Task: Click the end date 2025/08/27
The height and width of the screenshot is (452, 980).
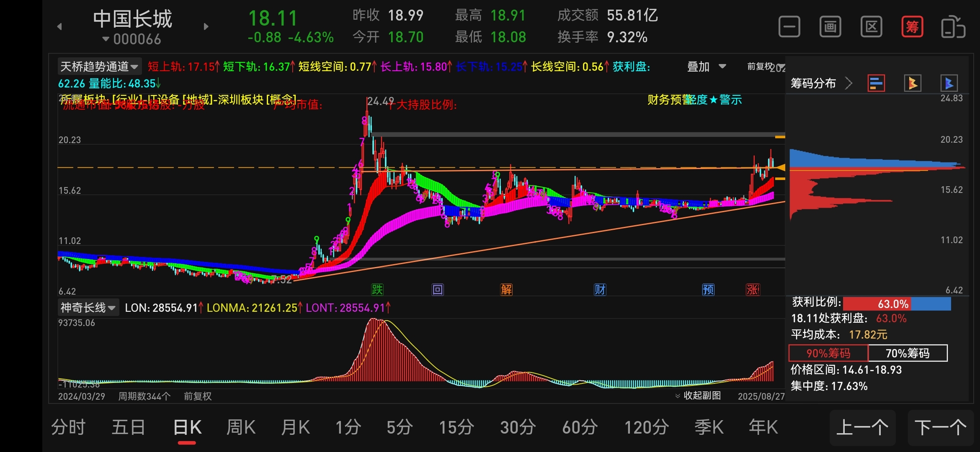Action: (x=761, y=396)
